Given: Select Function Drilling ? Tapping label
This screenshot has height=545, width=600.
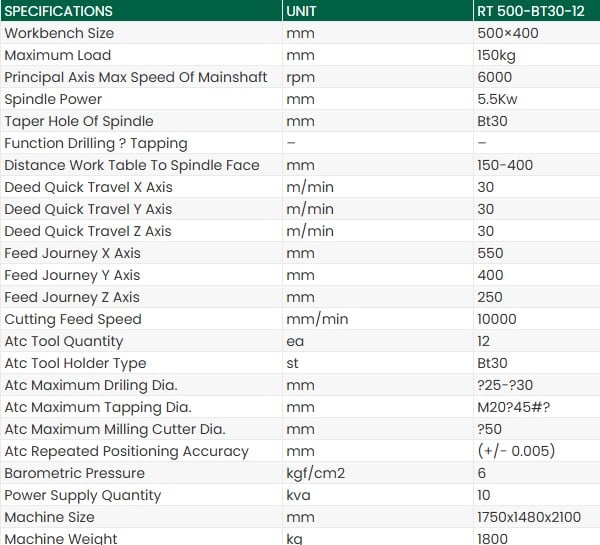Looking at the screenshot, I should point(96,144).
